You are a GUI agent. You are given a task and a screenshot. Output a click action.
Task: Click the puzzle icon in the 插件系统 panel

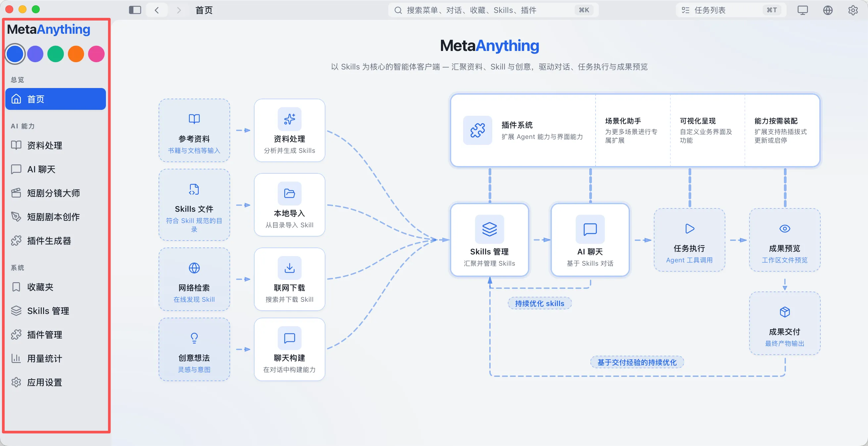coord(477,130)
